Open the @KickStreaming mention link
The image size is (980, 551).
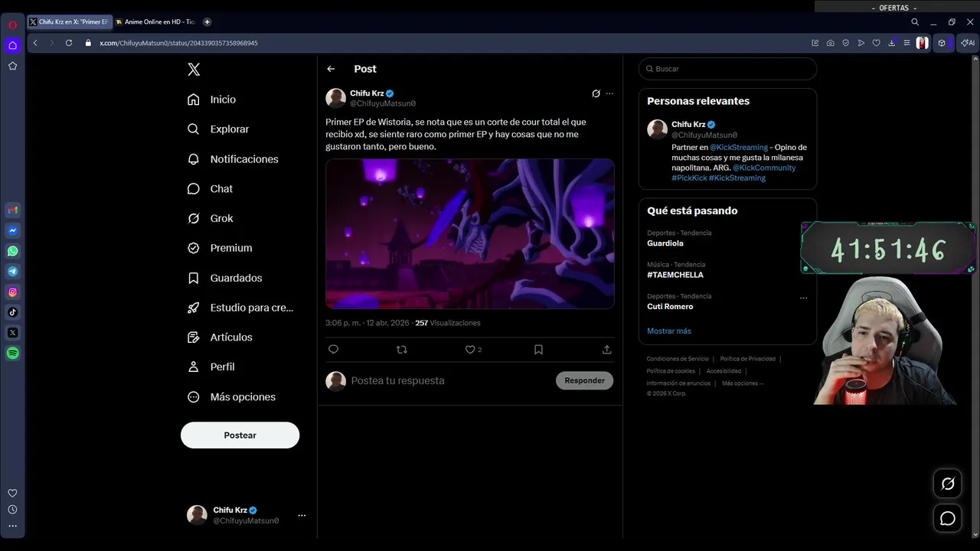(x=739, y=147)
